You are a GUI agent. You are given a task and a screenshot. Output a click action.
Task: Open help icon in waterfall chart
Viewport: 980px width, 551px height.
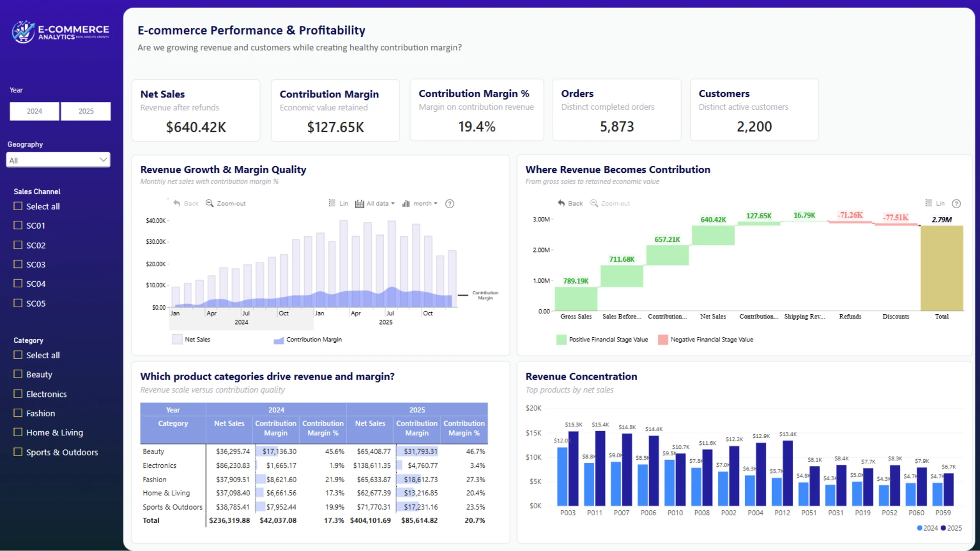(x=957, y=204)
